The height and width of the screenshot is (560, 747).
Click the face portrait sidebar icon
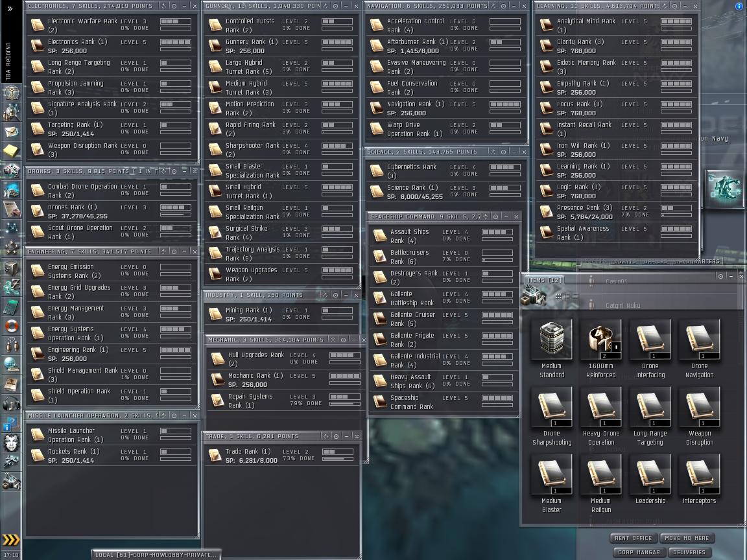click(x=11, y=443)
